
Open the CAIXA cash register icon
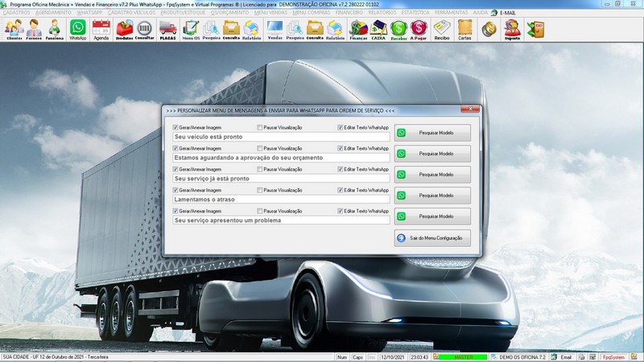click(x=378, y=30)
